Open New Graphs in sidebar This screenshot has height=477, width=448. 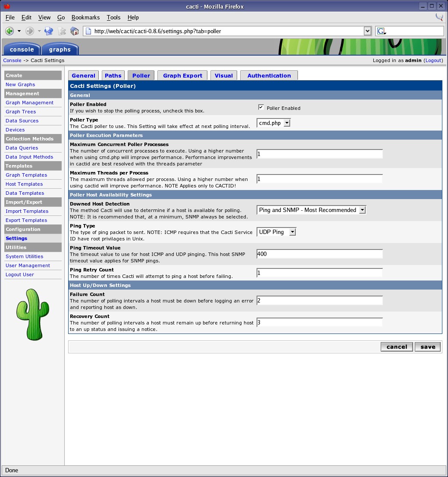pos(20,84)
